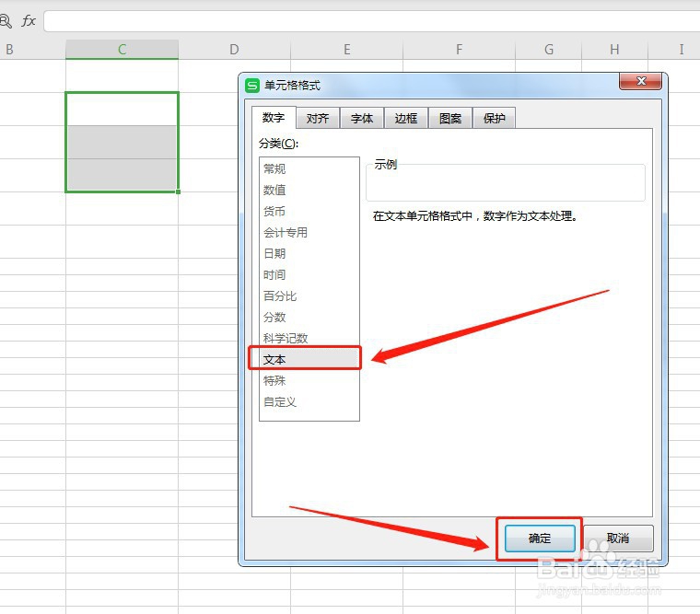Click the WPS logo in dialog title
The height and width of the screenshot is (614, 700).
(252, 86)
